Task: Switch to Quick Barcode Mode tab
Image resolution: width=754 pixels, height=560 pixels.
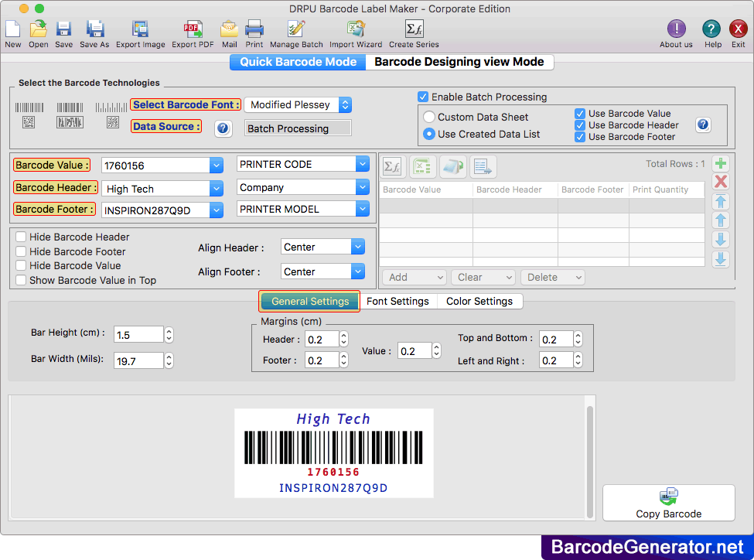Action: coord(298,62)
